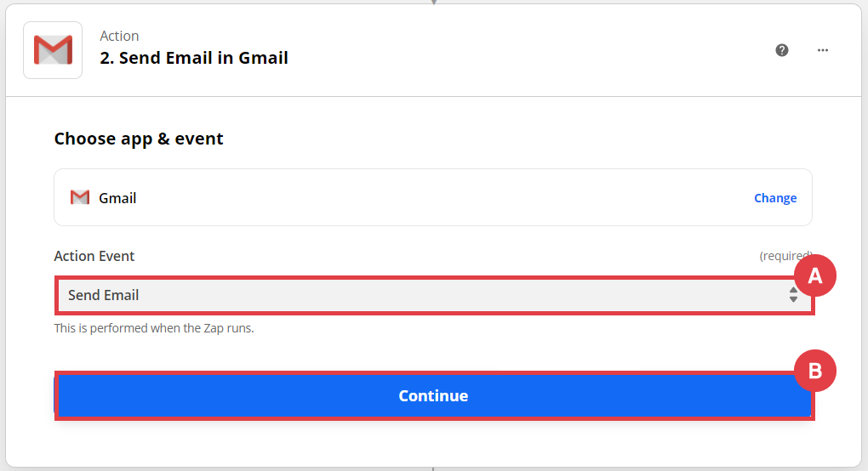
Task: Click the Action Event field label
Action: [x=94, y=256]
